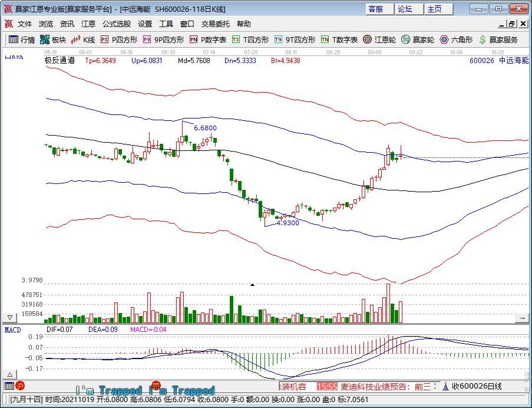Restore the inner chart window

coord(511,24)
